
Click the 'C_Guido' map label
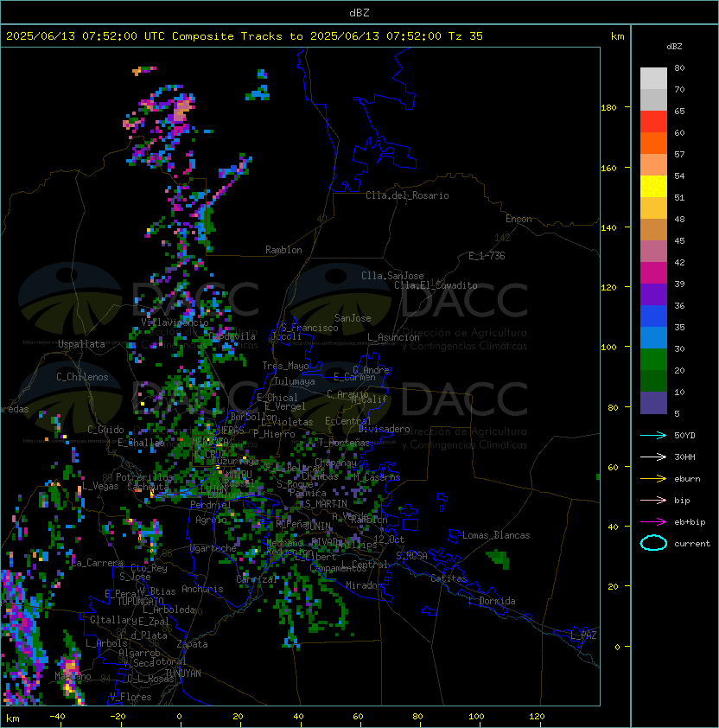[x=105, y=430]
